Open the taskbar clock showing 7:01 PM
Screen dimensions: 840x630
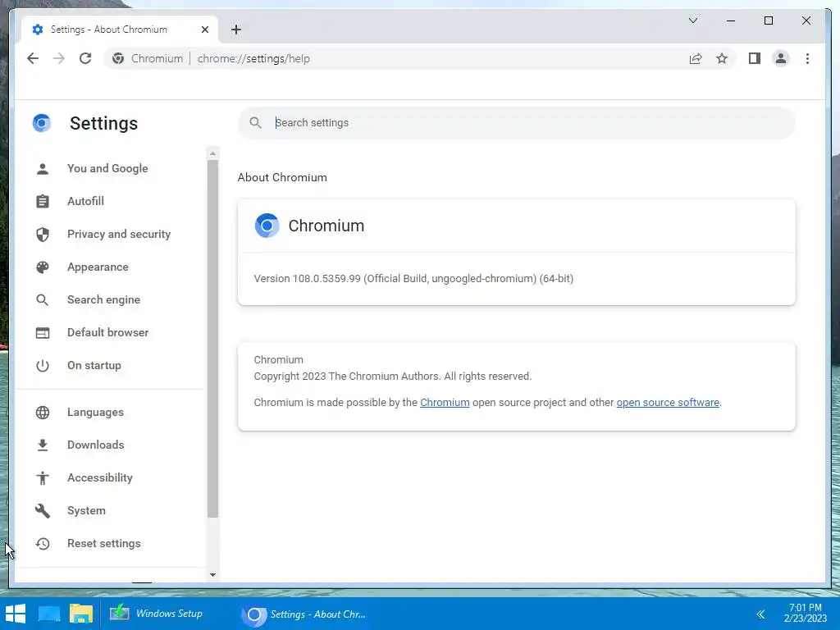pos(806,613)
